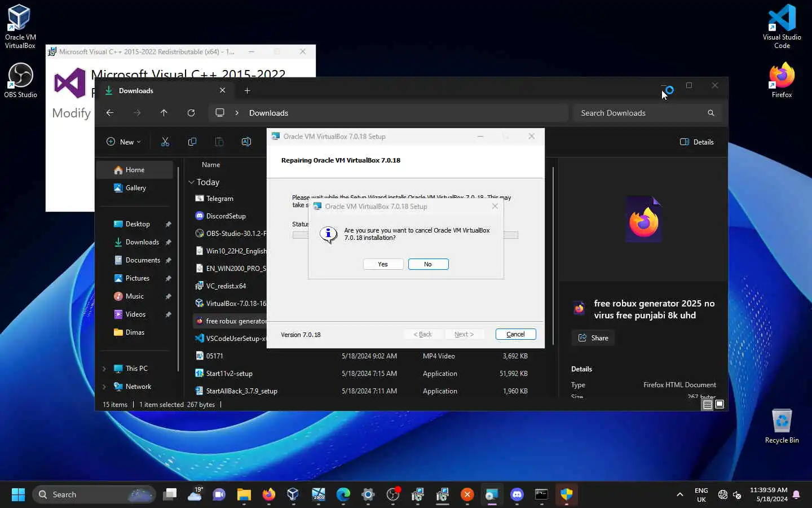
Task: Go back using Explorer's back arrow
Action: 110,113
